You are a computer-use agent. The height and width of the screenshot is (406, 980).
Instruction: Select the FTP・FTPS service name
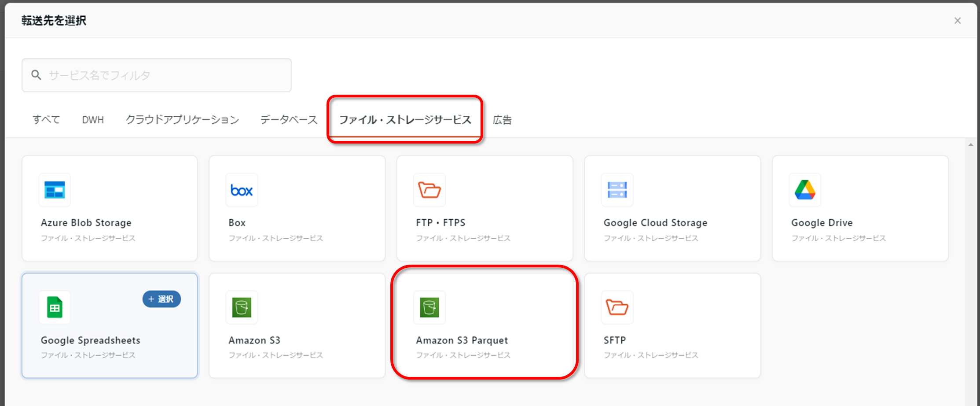(440, 223)
